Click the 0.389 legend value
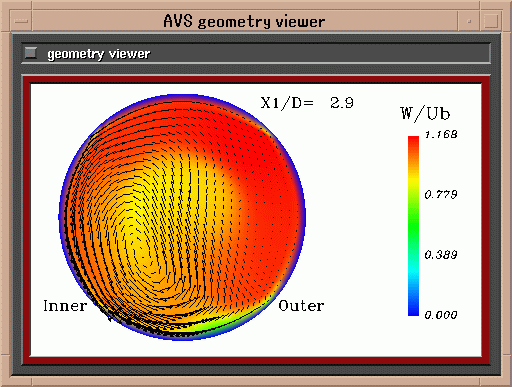Image resolution: width=512 pixels, height=387 pixels. (x=441, y=255)
